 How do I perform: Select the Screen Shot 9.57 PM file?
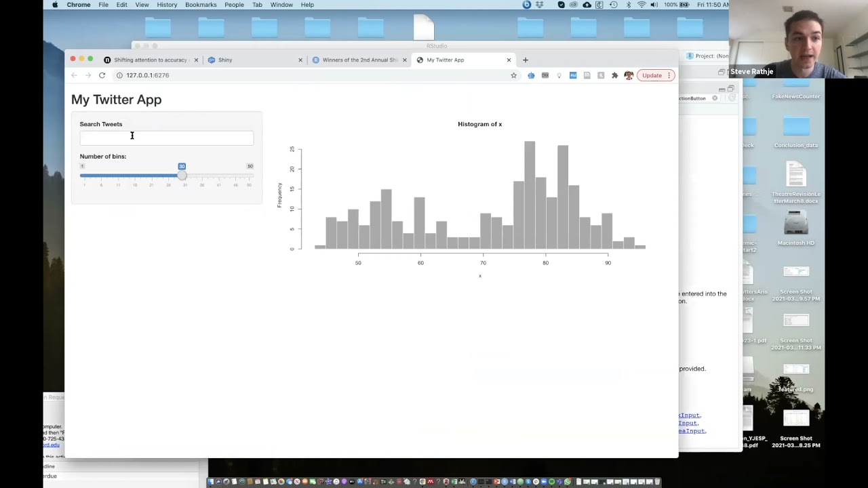coord(796,283)
